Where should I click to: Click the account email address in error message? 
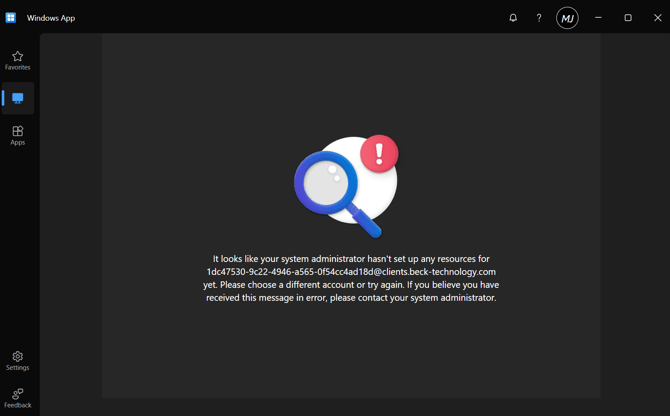[x=351, y=272]
